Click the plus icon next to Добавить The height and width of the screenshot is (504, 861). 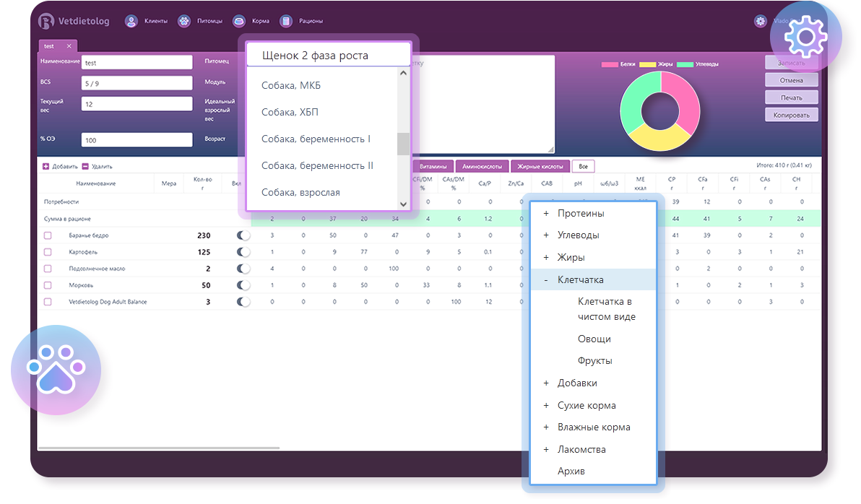click(x=46, y=166)
